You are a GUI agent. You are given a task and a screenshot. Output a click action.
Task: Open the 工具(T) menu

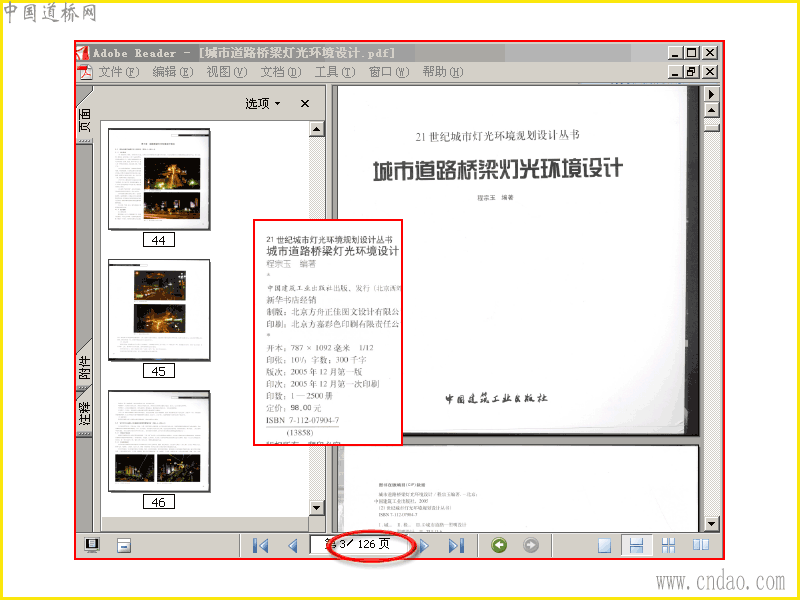335,72
